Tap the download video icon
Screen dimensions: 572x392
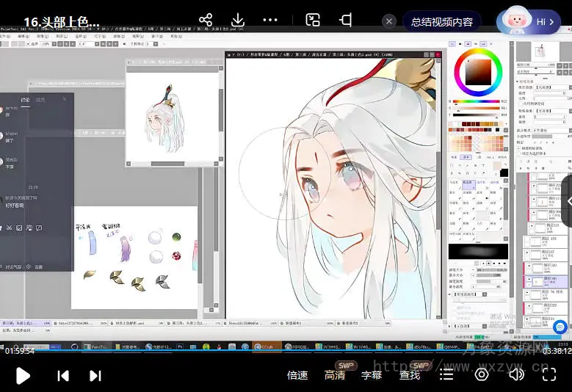tap(237, 21)
